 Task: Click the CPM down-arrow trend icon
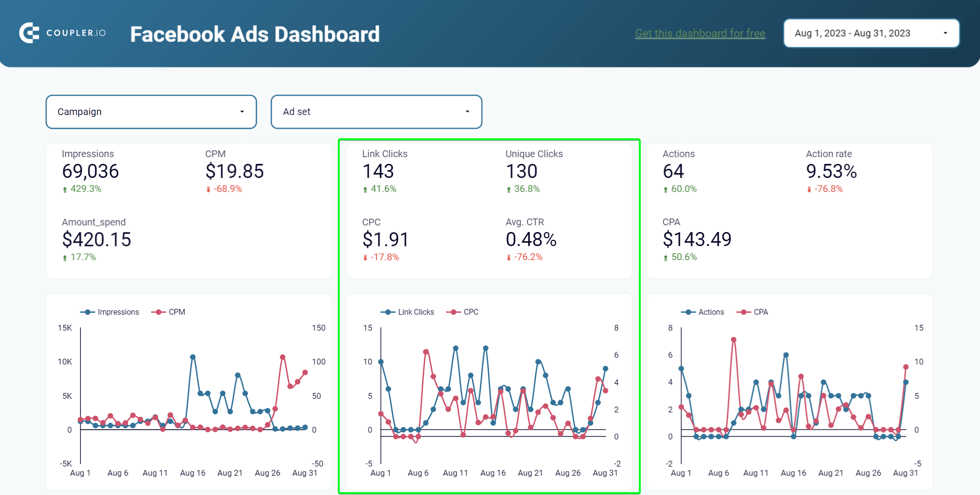(x=208, y=189)
